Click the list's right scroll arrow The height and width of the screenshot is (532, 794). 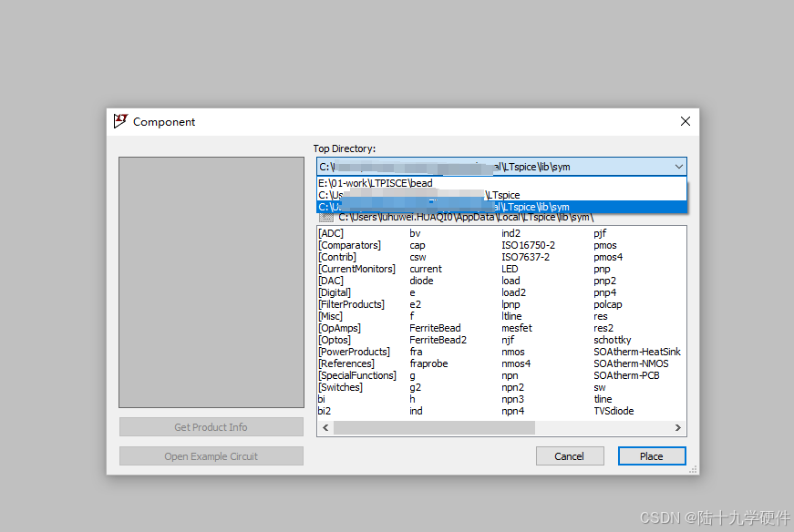click(678, 428)
